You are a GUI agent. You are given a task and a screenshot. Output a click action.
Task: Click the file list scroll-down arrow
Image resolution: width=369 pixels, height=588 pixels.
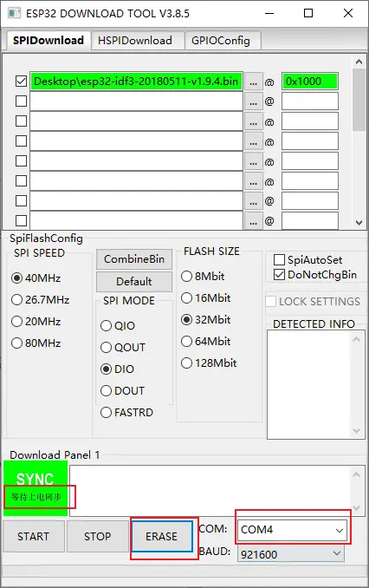point(359,222)
